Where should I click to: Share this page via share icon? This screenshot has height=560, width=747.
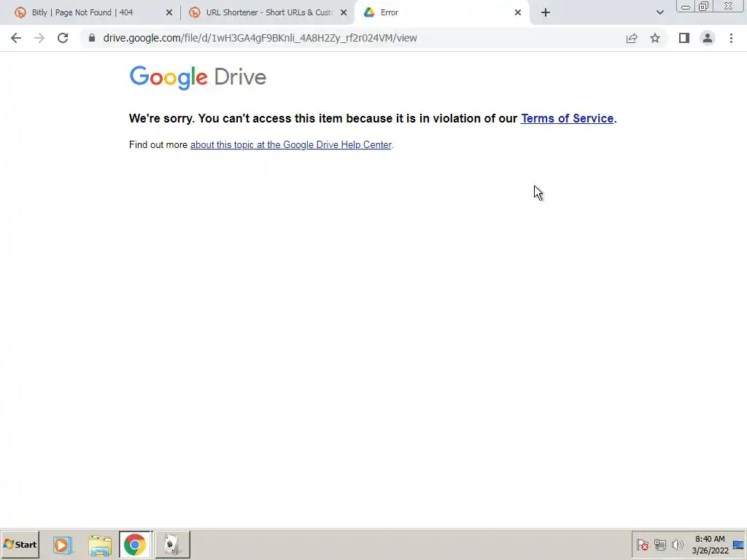(632, 38)
